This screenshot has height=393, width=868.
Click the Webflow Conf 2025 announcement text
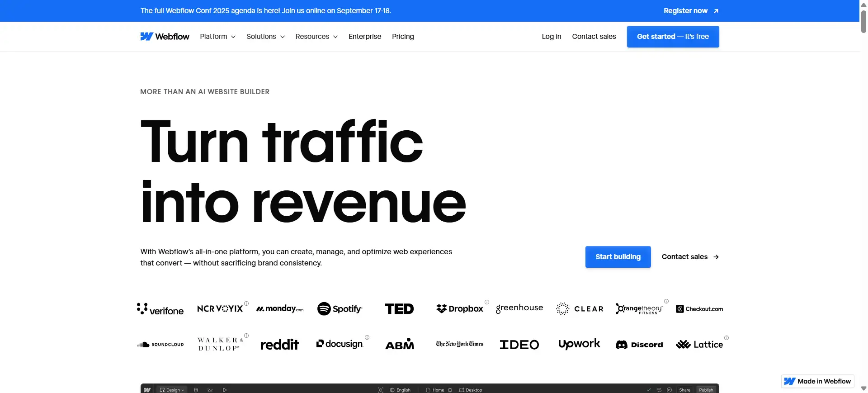pyautogui.click(x=265, y=11)
